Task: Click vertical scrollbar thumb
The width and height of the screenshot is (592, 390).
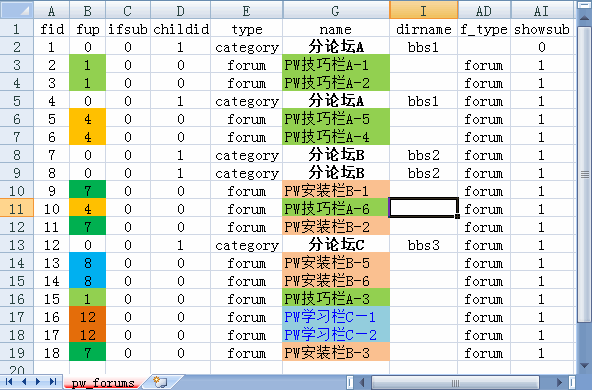Action: coord(584,174)
